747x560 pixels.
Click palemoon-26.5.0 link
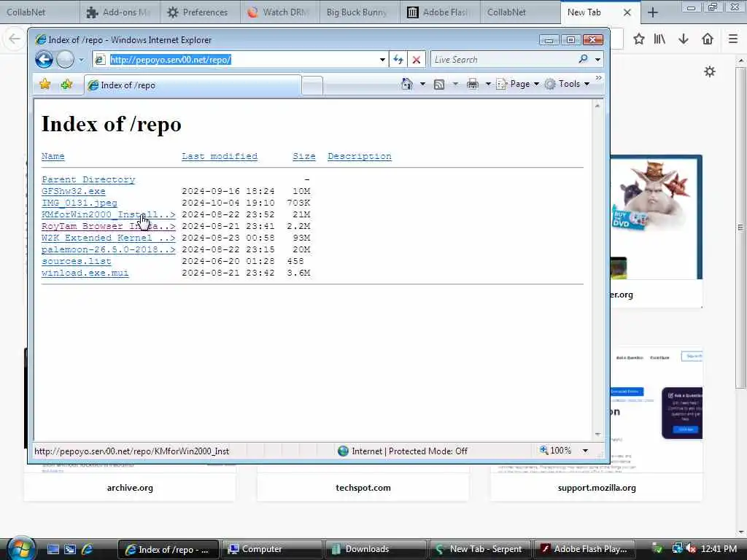pyautogui.click(x=108, y=249)
